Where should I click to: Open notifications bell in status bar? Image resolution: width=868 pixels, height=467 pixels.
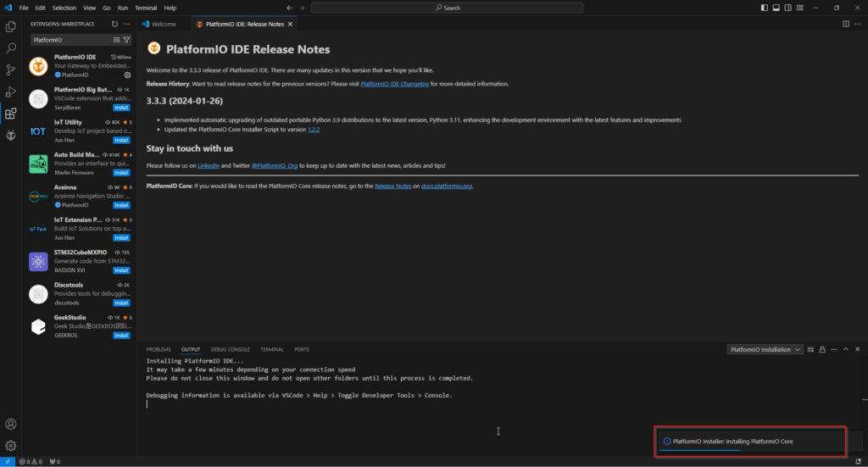[858, 461]
